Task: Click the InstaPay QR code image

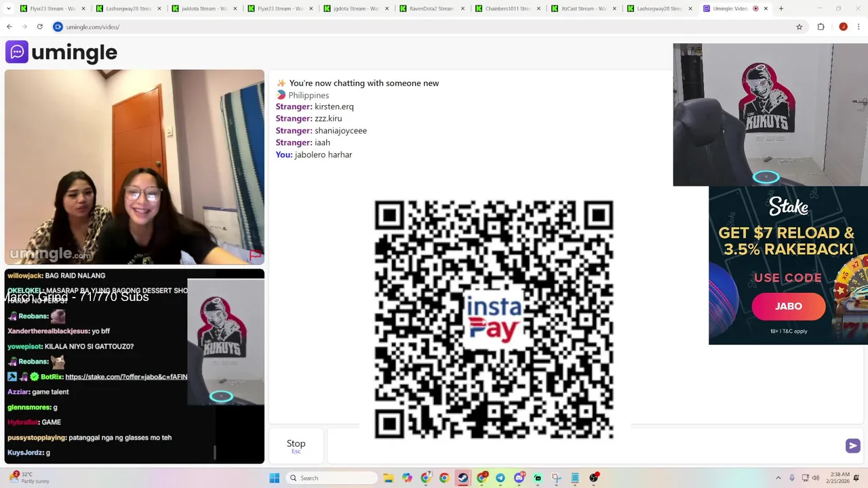Action: (494, 319)
